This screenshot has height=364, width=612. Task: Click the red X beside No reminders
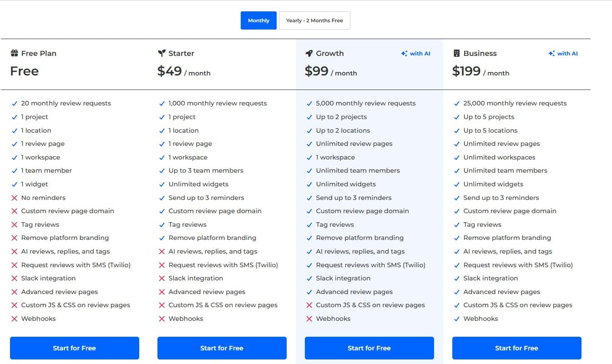[x=15, y=198]
